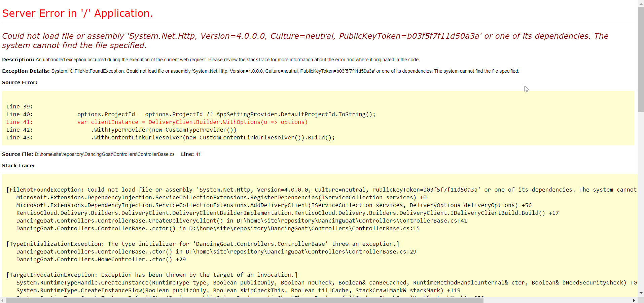Click the 'Description:' label
The height and width of the screenshot is (303, 644).
tap(17, 60)
